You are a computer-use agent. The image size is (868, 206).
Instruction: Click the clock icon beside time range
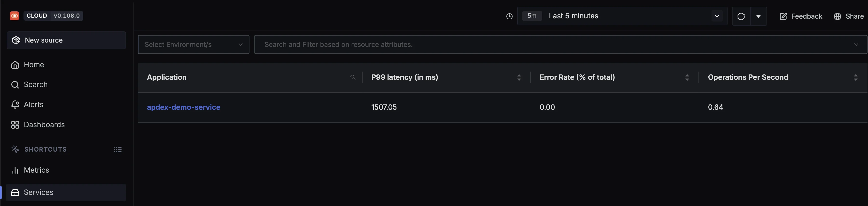click(509, 16)
